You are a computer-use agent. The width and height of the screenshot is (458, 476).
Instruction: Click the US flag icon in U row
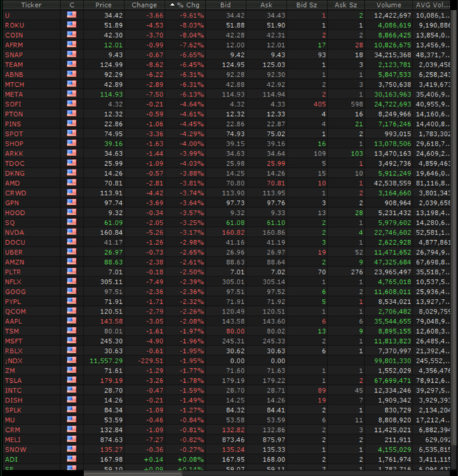pyautogui.click(x=71, y=15)
